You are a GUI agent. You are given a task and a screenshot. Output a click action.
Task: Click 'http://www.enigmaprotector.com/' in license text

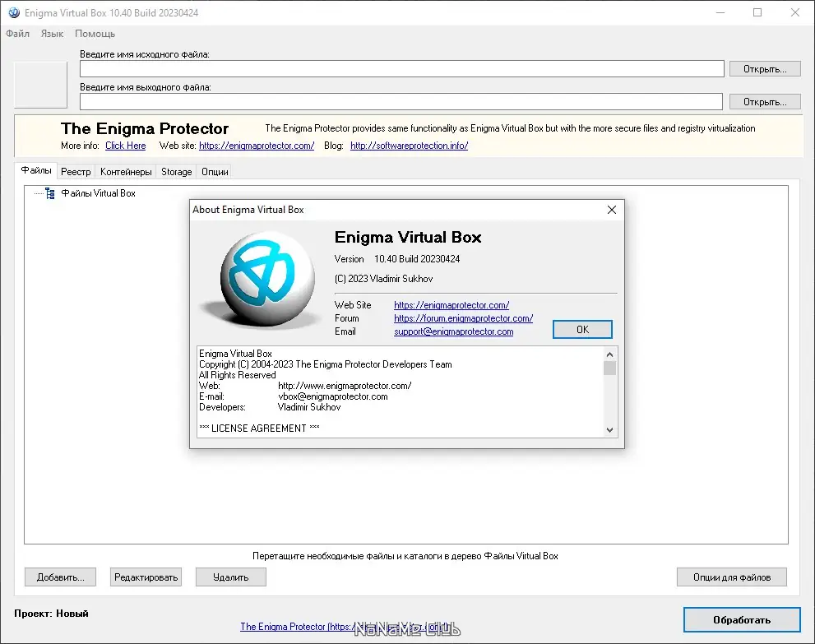[x=345, y=386]
